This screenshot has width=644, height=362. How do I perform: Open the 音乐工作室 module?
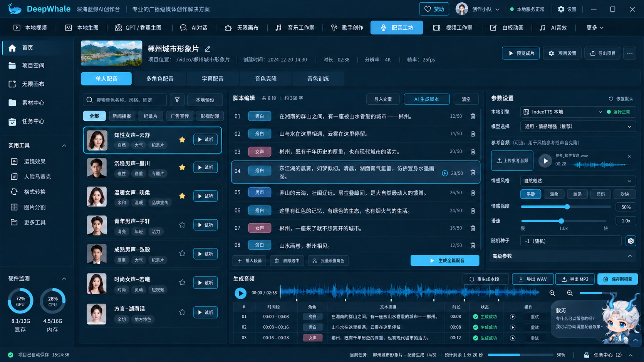click(295, 28)
